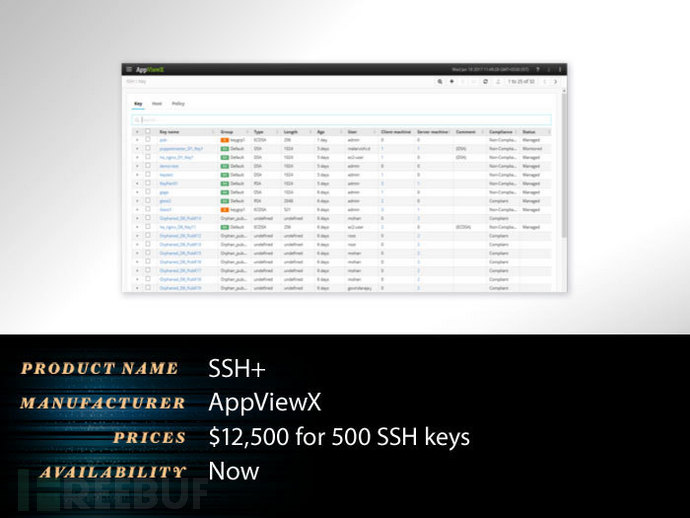Image resolution: width=690 pixels, height=518 pixels.
Task: Check the ECDSA row with user ec2-user
Action: 148,227
